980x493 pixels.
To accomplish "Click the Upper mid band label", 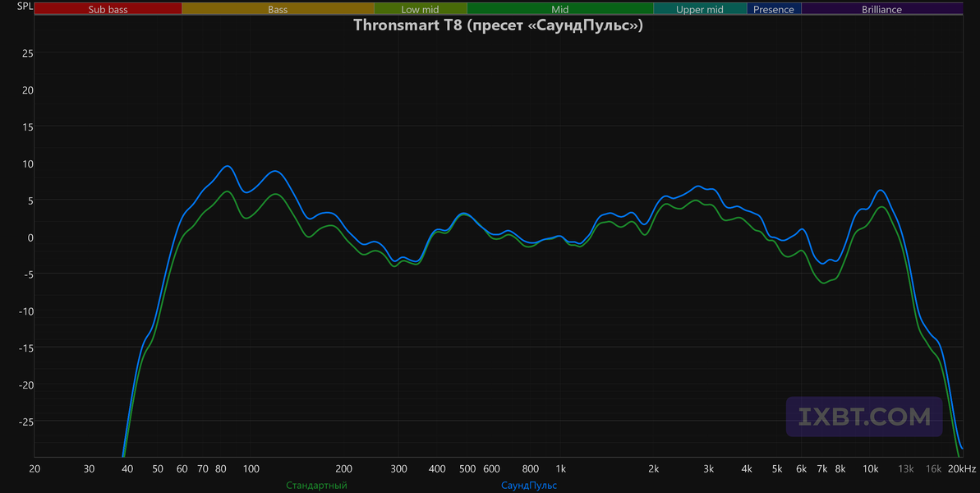I will pos(699,9).
